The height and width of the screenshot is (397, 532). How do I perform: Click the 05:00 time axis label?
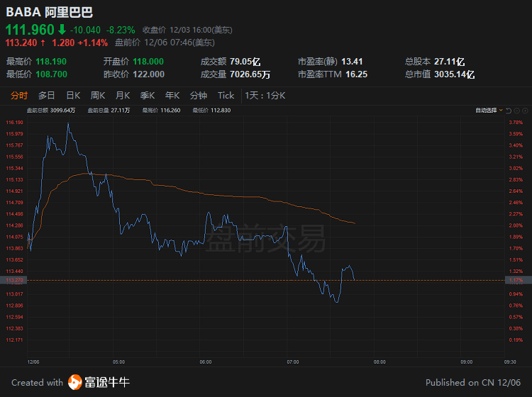(118, 362)
